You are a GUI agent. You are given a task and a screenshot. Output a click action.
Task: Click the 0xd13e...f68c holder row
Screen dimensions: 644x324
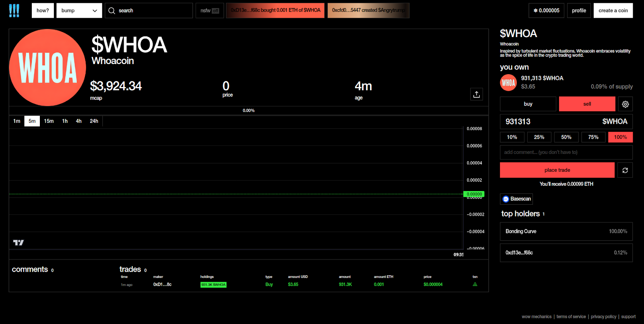[566, 253]
